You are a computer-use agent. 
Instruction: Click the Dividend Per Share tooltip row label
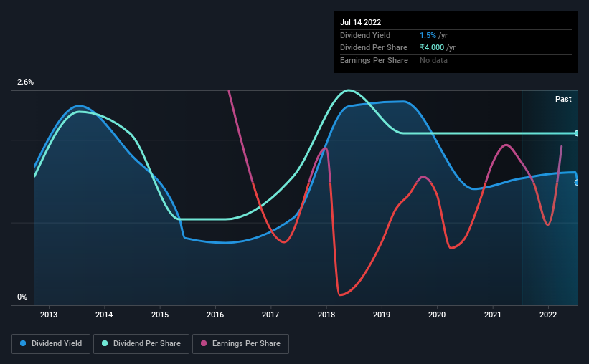click(x=373, y=48)
